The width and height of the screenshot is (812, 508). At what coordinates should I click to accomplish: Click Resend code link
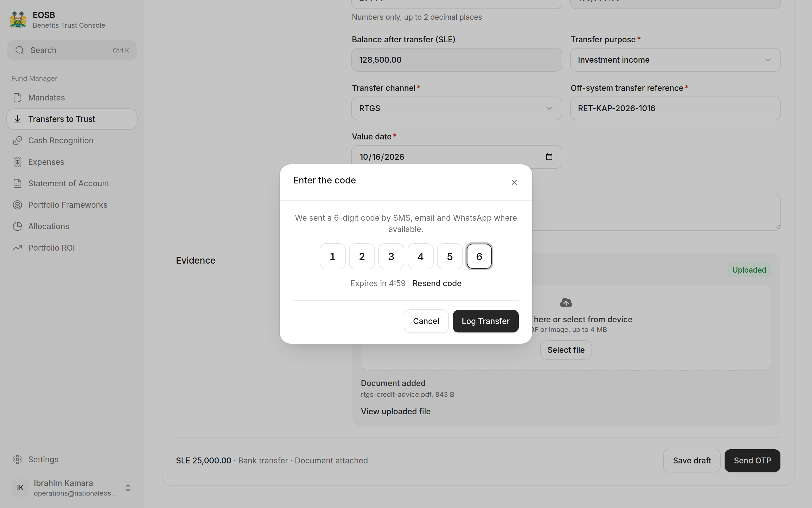(x=437, y=284)
